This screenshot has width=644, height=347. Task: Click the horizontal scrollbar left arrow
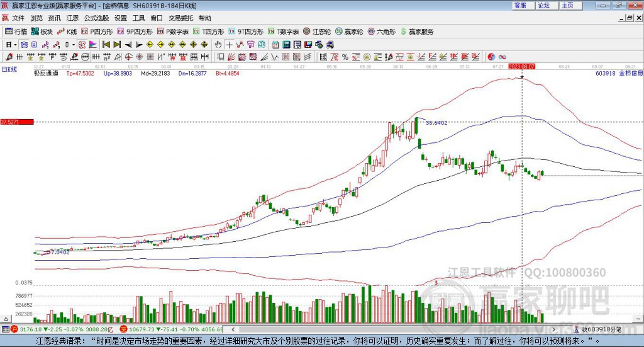233,329
